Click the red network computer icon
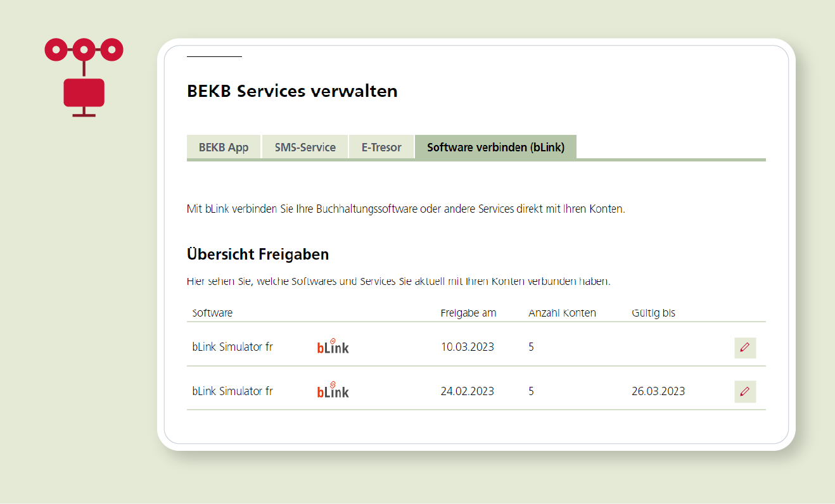The image size is (835, 504). coord(84,77)
